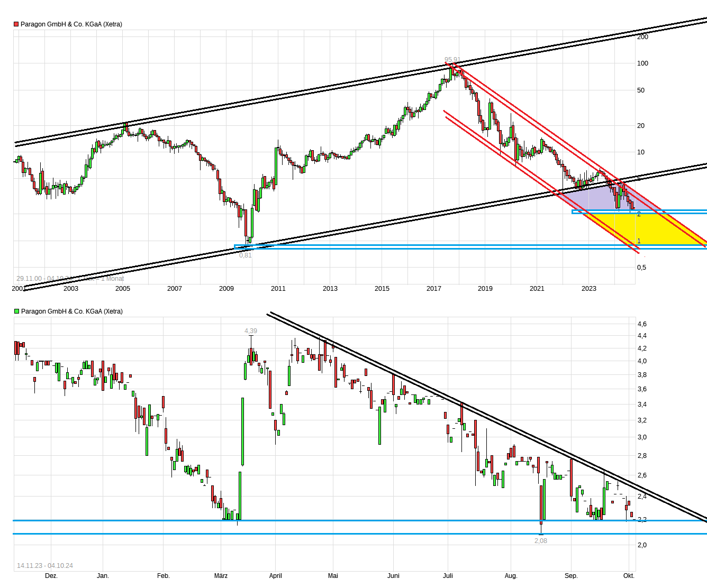The image size is (707, 588).
Task: Select the 2009 year axis label
Action: tap(226, 288)
